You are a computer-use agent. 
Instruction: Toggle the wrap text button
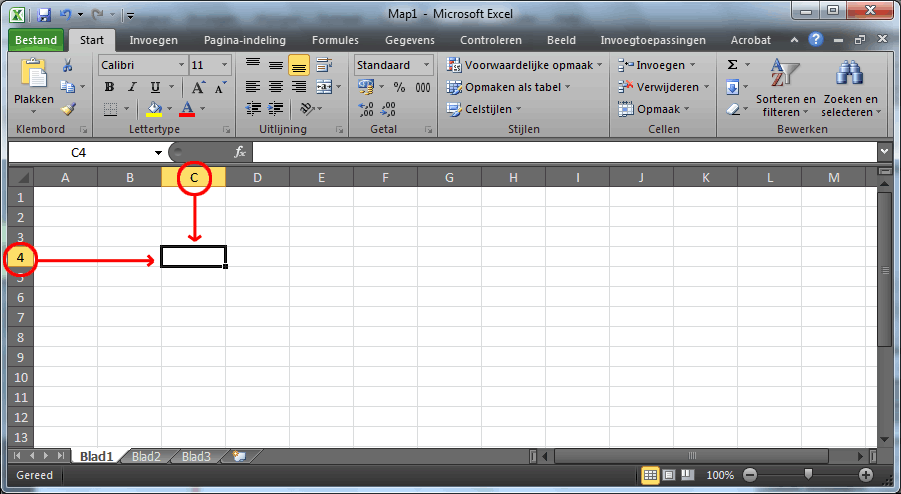[x=323, y=65]
